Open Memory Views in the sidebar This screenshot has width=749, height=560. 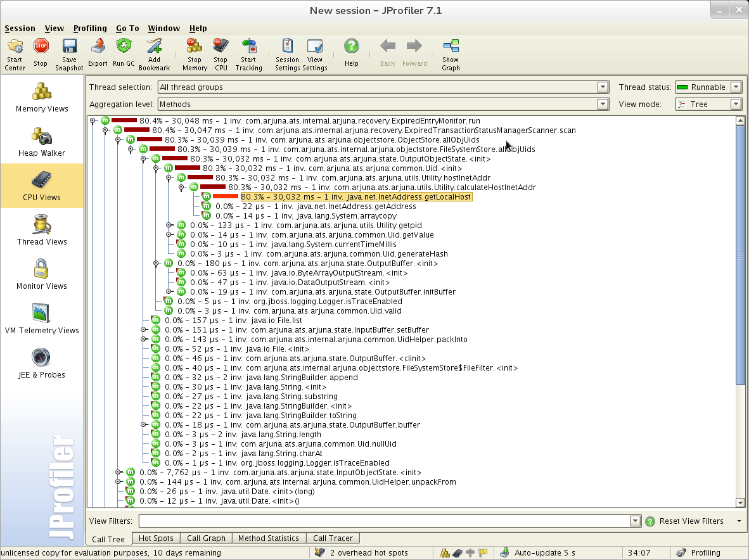42,98
